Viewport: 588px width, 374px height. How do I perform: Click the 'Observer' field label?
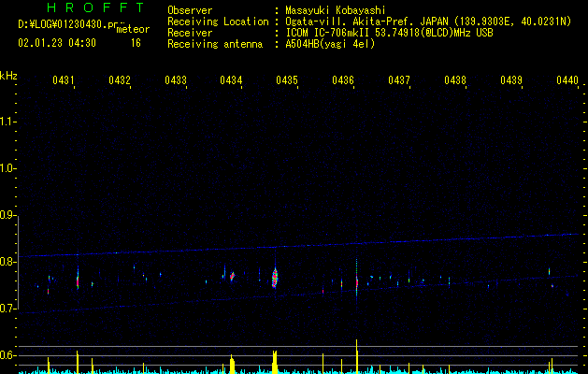coord(190,10)
